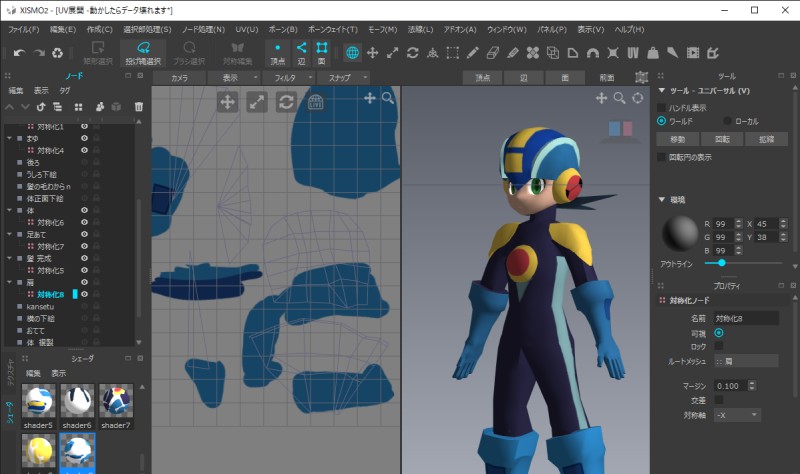
Task: Adjust the アウトライン slider
Action: click(721, 263)
